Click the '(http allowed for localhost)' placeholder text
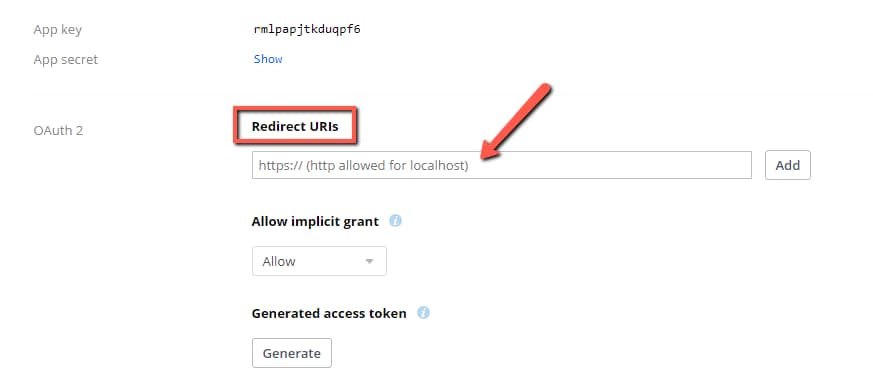Viewport: 873px width, 376px height. click(387, 165)
